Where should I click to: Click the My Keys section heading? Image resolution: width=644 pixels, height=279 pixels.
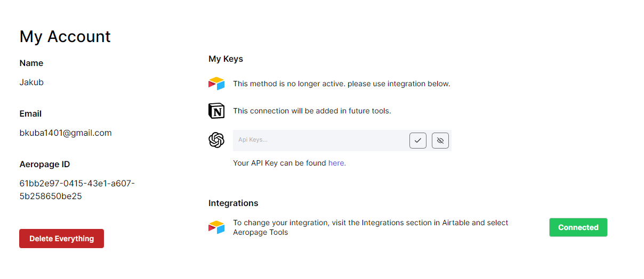(226, 59)
